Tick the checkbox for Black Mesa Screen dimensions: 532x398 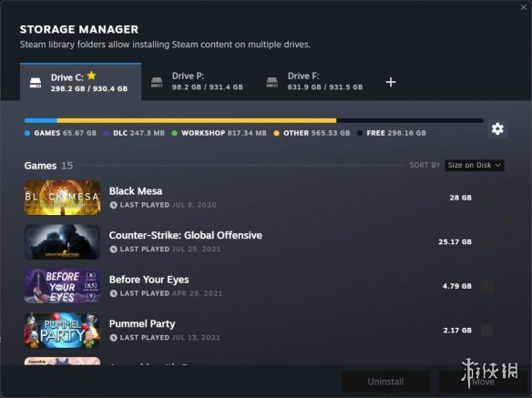486,198
